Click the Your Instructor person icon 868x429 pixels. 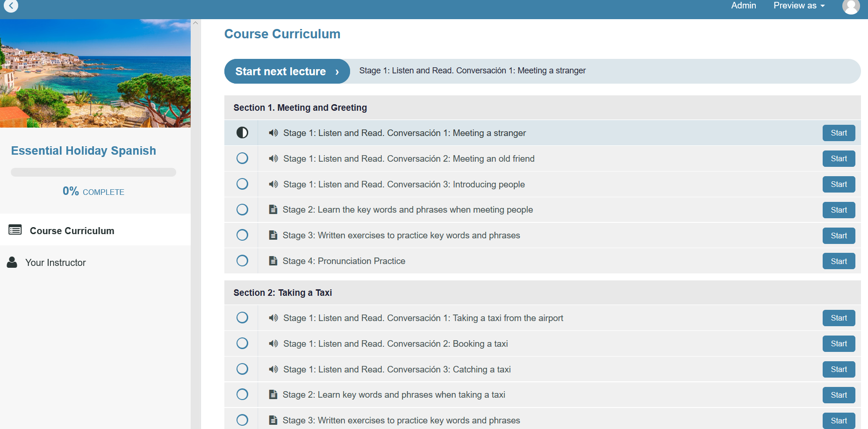coord(12,262)
